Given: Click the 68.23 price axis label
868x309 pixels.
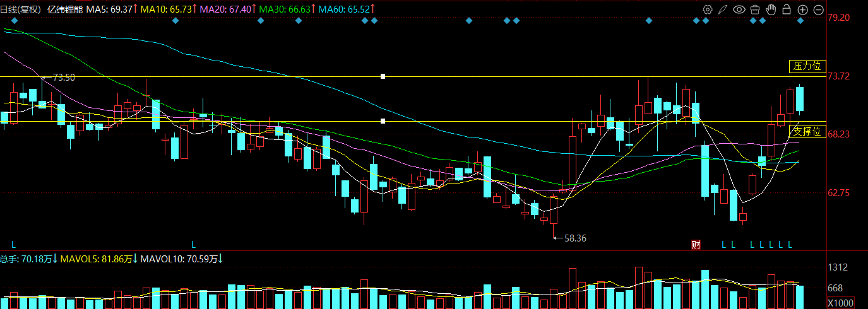Looking at the screenshot, I should (838, 134).
